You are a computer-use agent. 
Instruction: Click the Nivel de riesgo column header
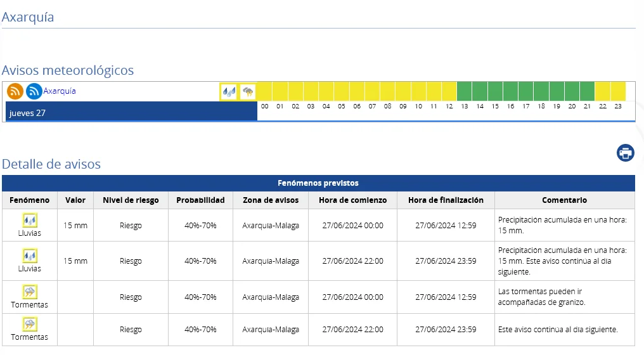[131, 200]
